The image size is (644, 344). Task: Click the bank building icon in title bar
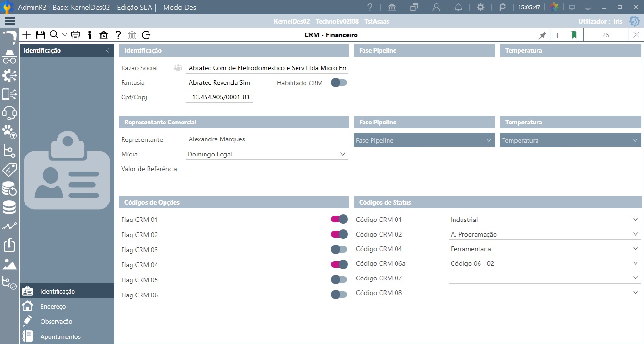392,7
